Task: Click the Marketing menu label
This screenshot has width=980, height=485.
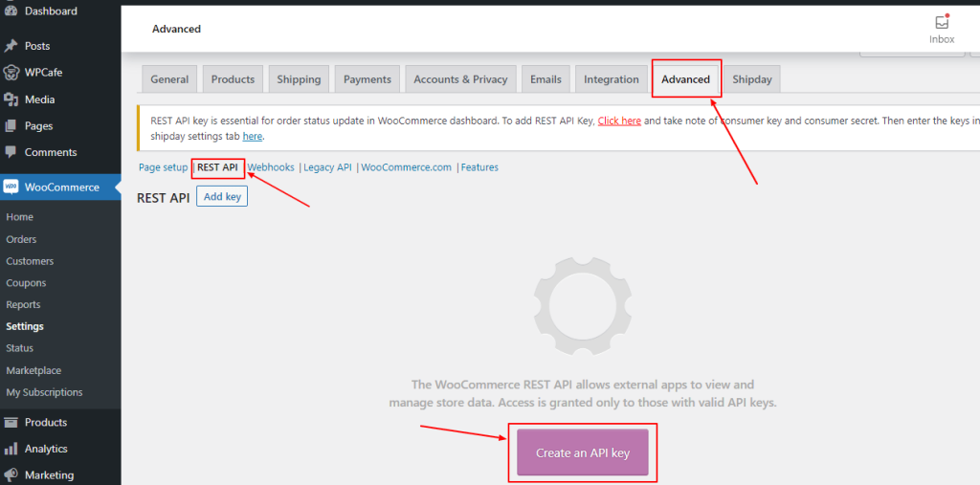Action: pyautogui.click(x=50, y=475)
